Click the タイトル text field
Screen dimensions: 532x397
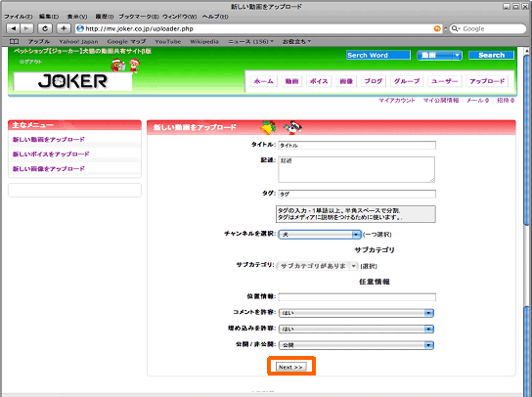click(357, 146)
